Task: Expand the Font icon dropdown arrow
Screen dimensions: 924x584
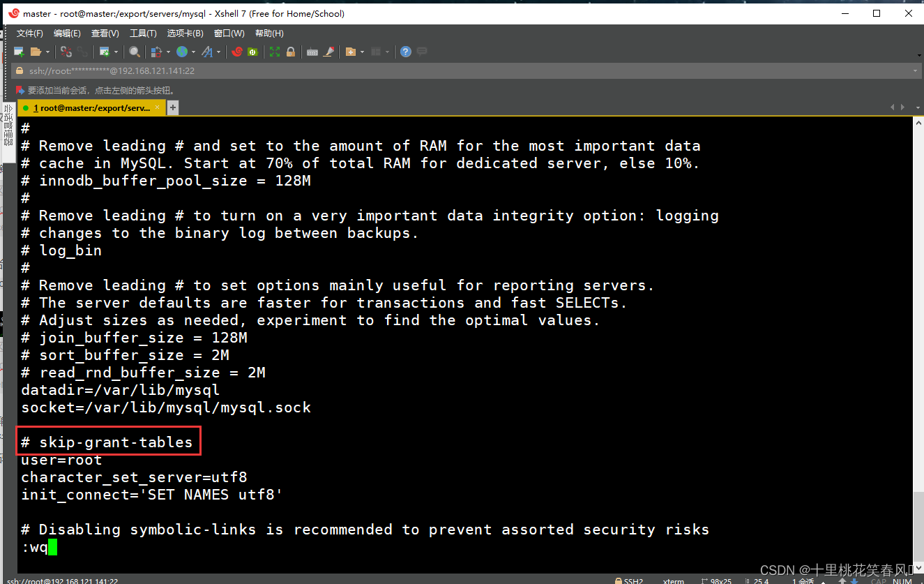Action: pyautogui.click(x=219, y=52)
